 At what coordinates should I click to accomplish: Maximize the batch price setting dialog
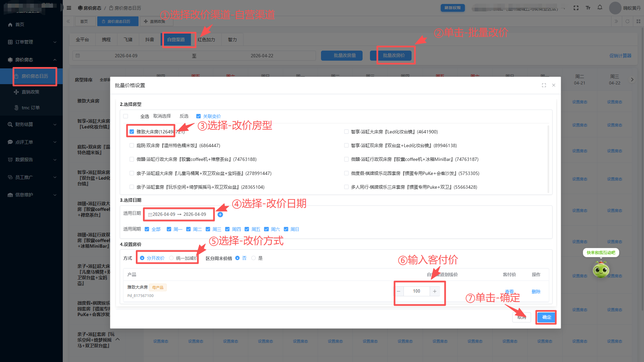point(544,85)
